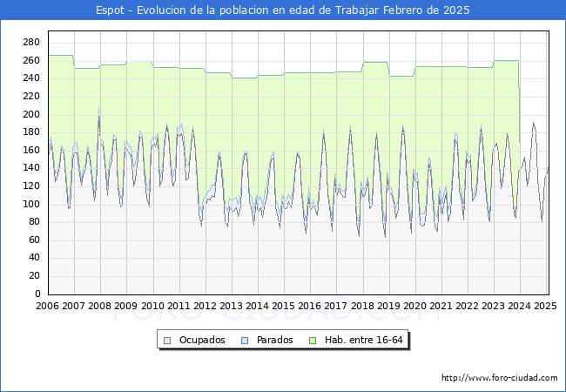
Task: Click the 2006 x-axis label
Action: (47, 306)
